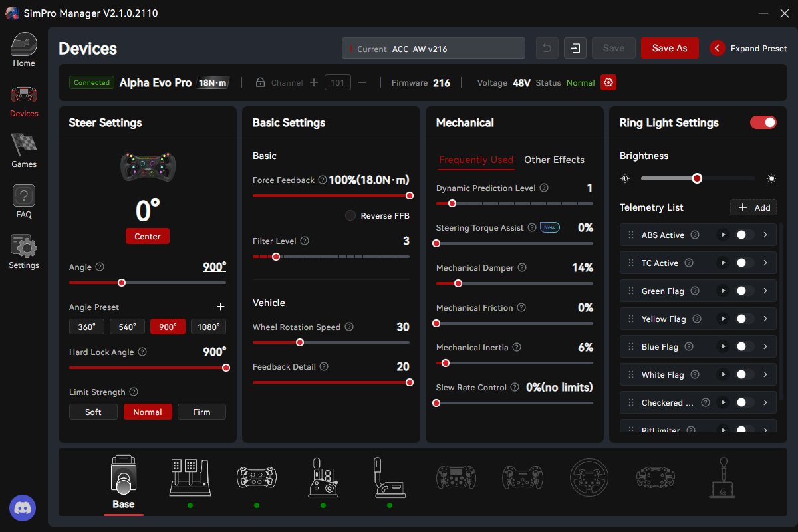Add a telemetry item with Add button
The width and height of the screenshot is (798, 532).
753,207
